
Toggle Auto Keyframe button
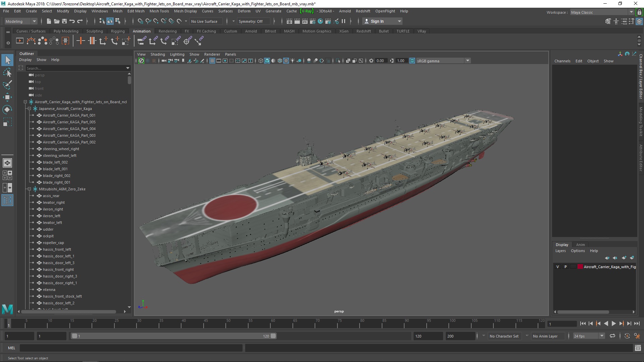(x=627, y=336)
